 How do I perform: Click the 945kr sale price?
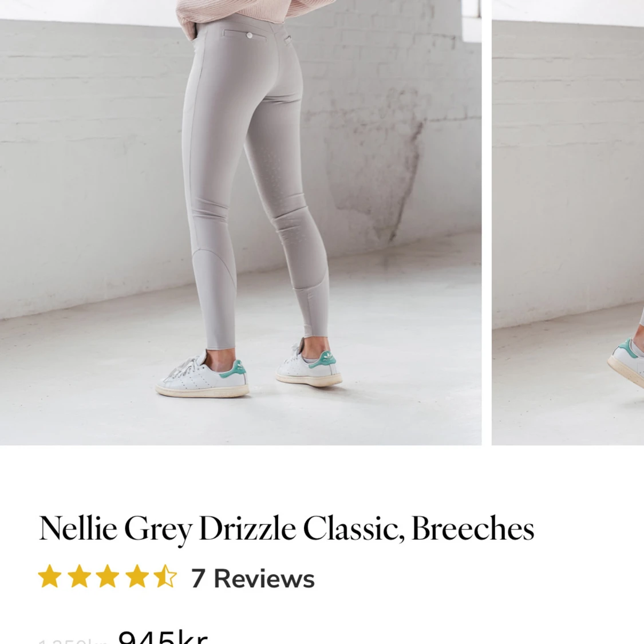click(x=163, y=637)
